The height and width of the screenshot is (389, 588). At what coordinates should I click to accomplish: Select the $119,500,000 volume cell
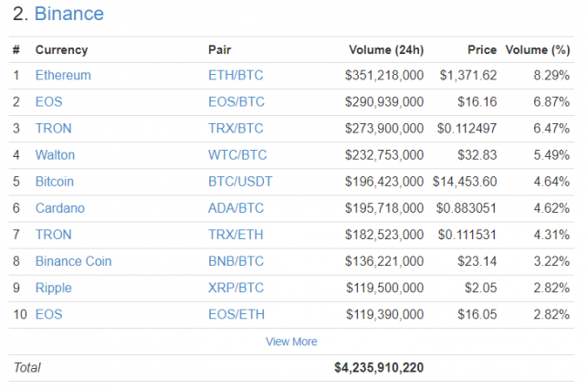384,288
